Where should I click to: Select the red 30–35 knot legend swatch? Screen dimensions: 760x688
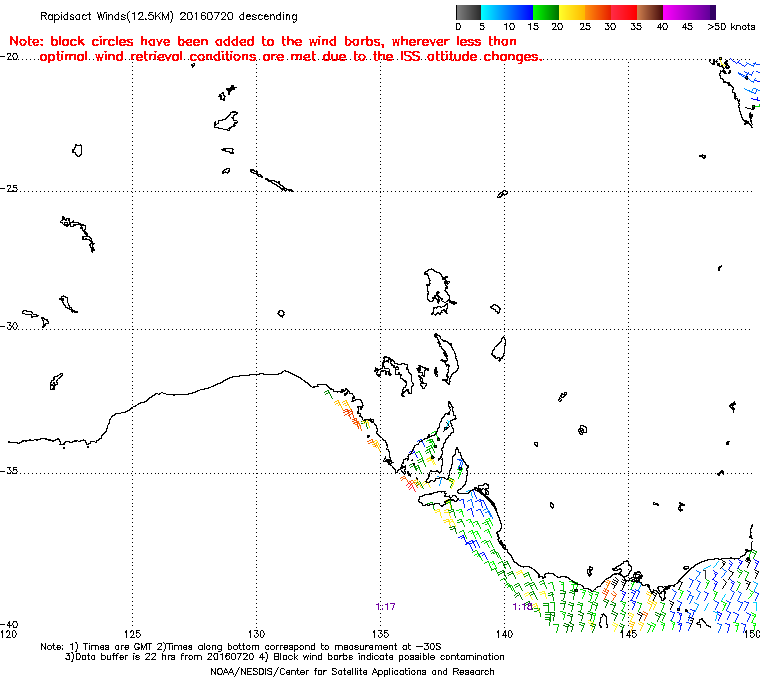624,12
